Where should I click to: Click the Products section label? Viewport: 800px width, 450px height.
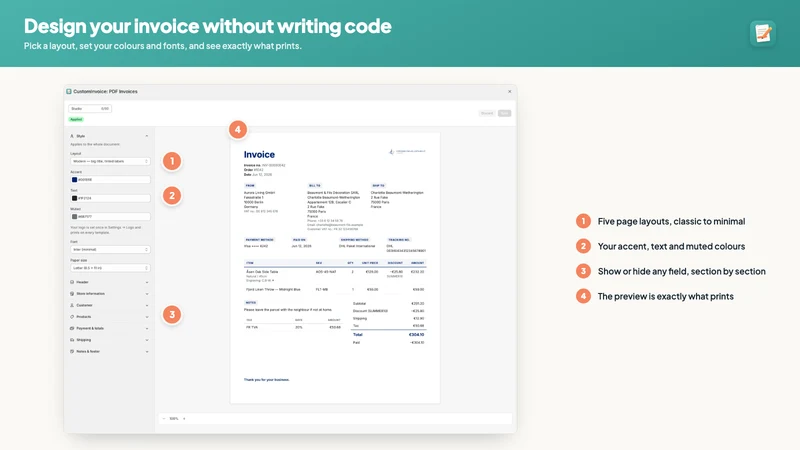pyautogui.click(x=84, y=317)
